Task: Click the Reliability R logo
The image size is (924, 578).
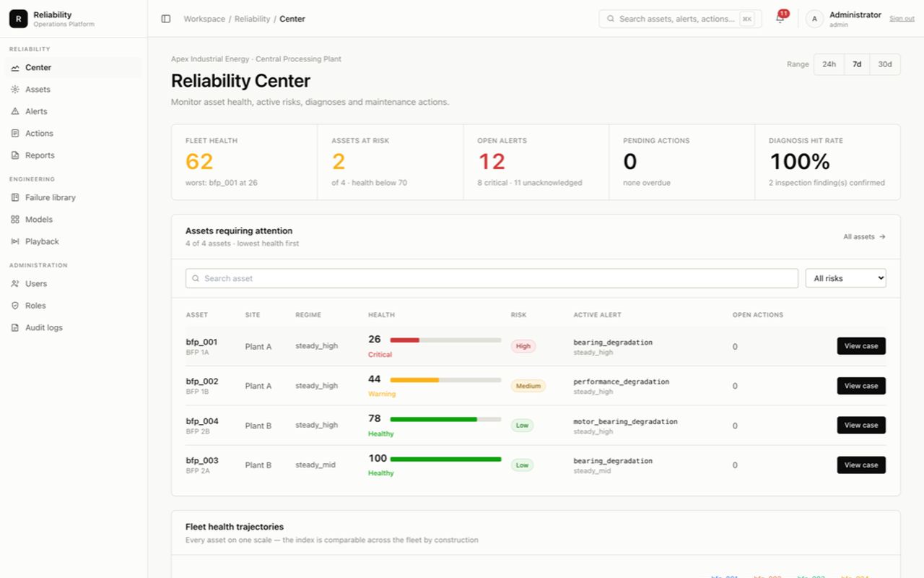Action: coord(18,19)
